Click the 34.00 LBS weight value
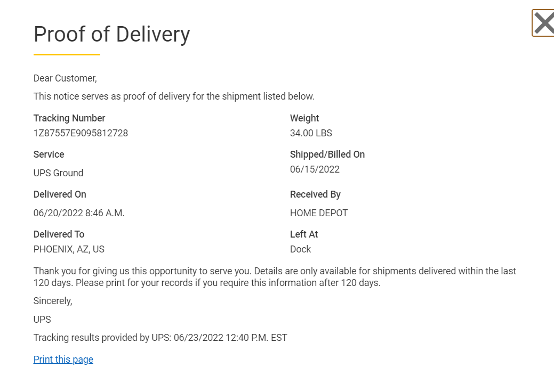Screen dimensions: 554x392 311,133
